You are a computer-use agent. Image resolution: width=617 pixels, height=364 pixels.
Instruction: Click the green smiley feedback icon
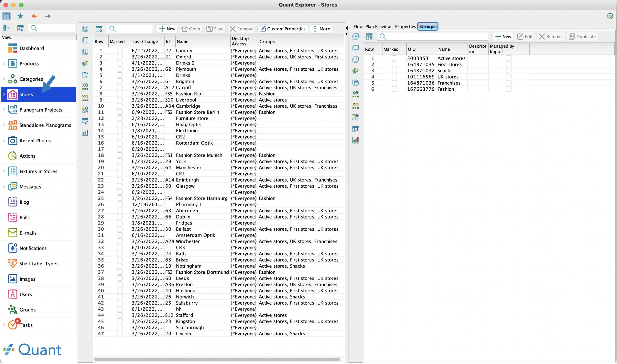tap(610, 16)
